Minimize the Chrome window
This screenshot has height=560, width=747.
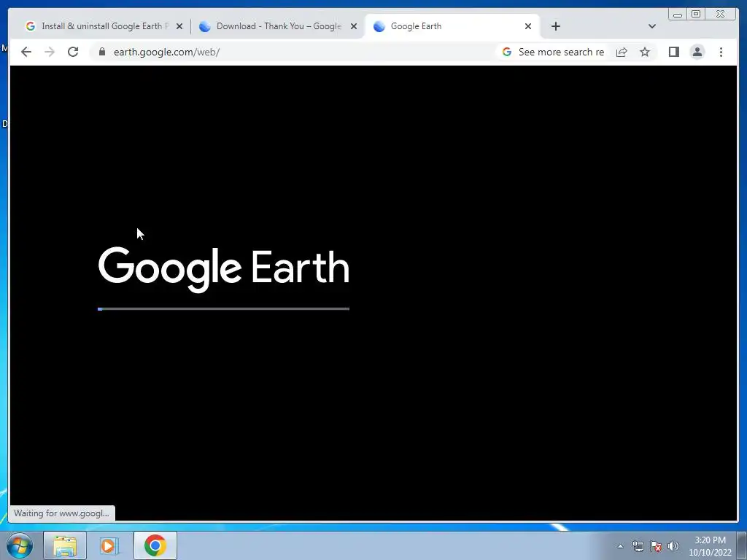click(x=678, y=15)
